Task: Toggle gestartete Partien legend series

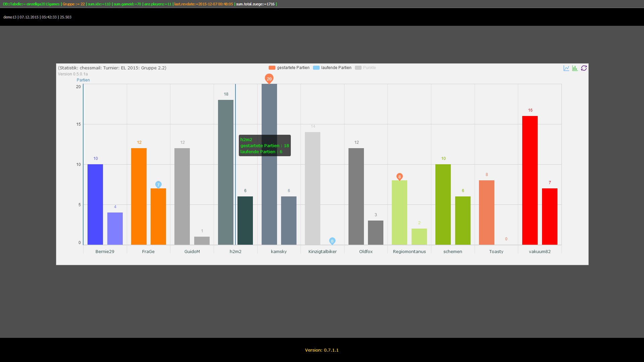Action: 289,68
